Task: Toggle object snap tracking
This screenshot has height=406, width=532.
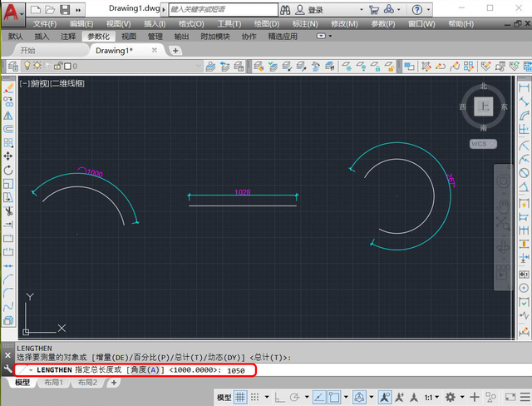Action: (319, 397)
